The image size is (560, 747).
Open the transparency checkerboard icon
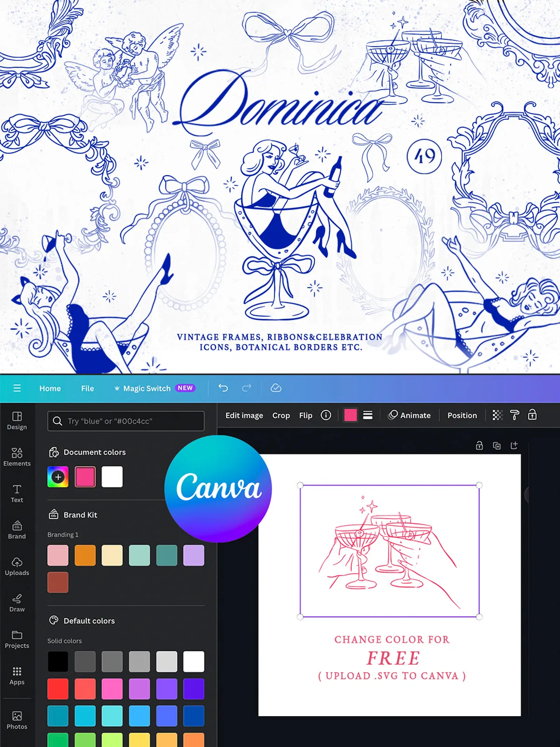click(x=497, y=415)
